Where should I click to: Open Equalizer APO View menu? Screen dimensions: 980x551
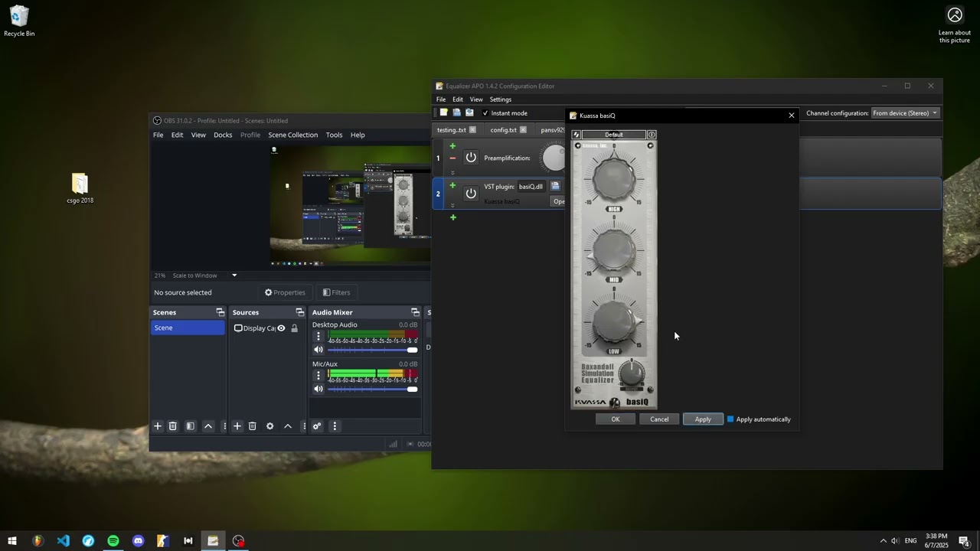tap(476, 99)
